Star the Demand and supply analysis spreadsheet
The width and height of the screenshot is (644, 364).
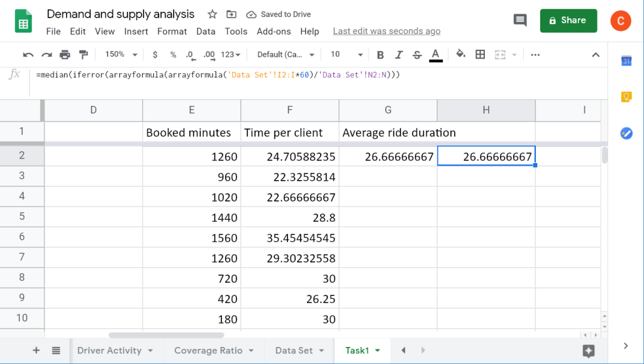pos(212,14)
